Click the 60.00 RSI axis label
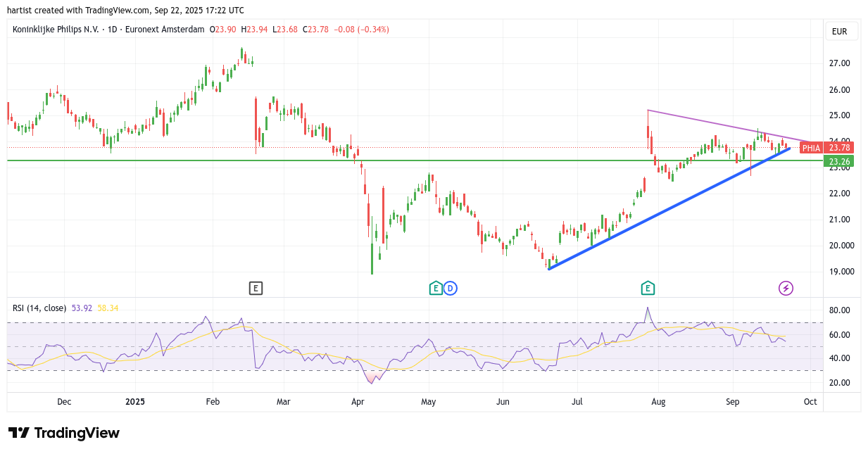Image resolution: width=868 pixels, height=454 pixels. point(839,335)
